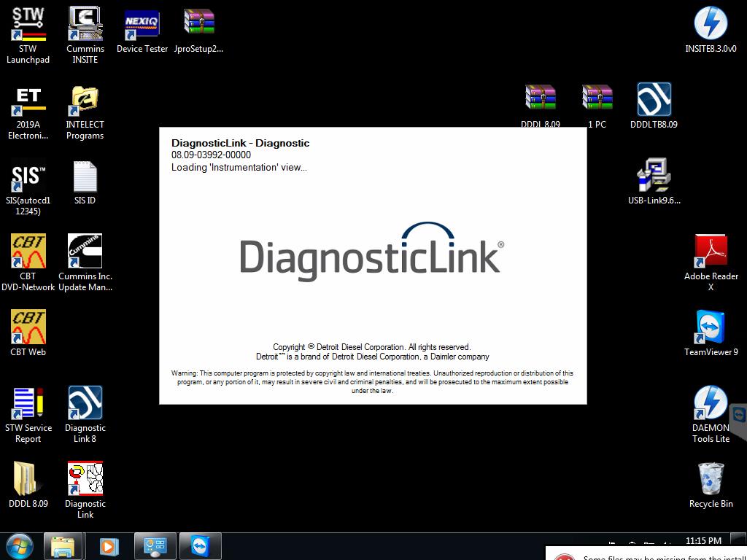Launch Diagnostic Link 8 shortcut

click(85, 414)
